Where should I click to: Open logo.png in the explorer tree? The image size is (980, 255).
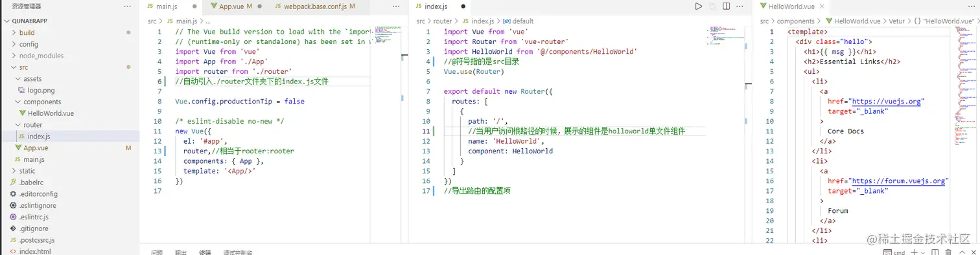pyautogui.click(x=41, y=90)
